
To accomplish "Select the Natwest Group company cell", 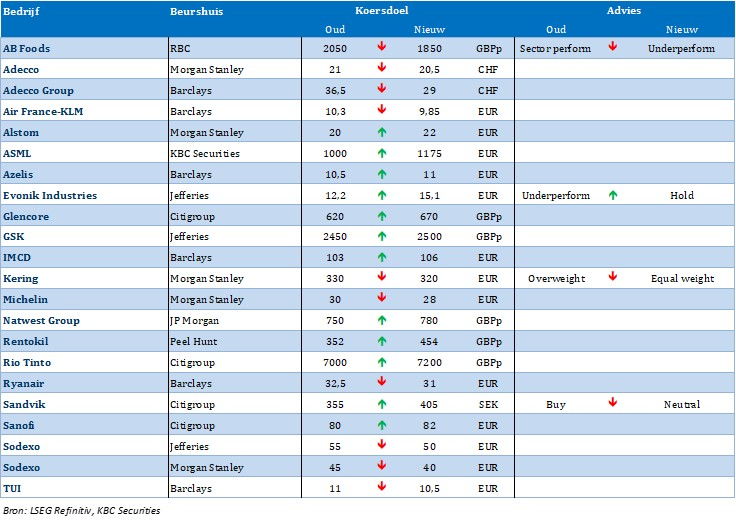I will coord(42,320).
